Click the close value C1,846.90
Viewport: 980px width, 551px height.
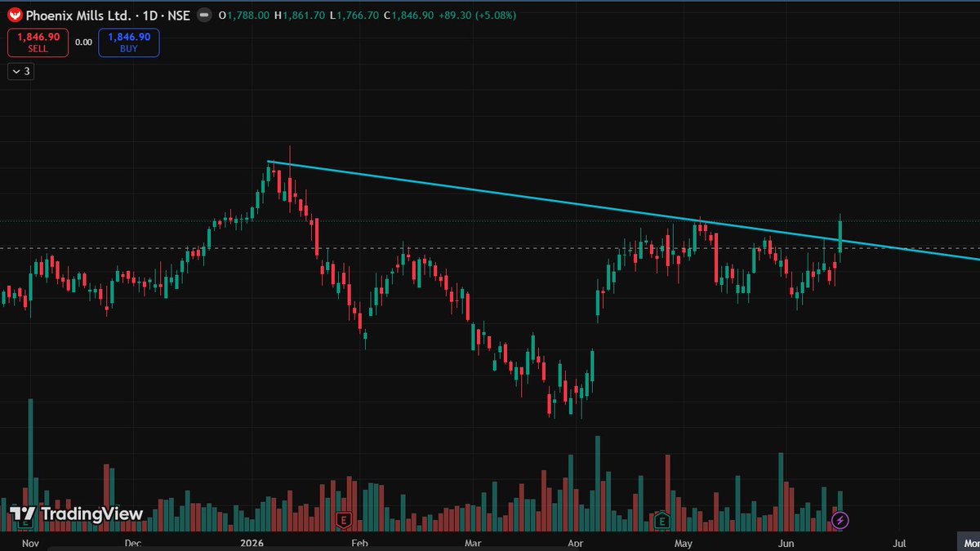point(408,16)
